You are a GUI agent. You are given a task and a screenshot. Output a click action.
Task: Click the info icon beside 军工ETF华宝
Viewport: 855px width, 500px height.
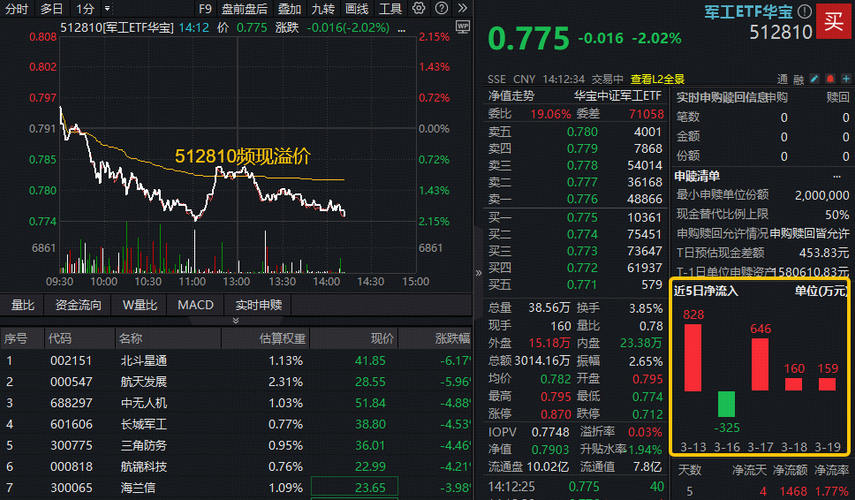804,11
